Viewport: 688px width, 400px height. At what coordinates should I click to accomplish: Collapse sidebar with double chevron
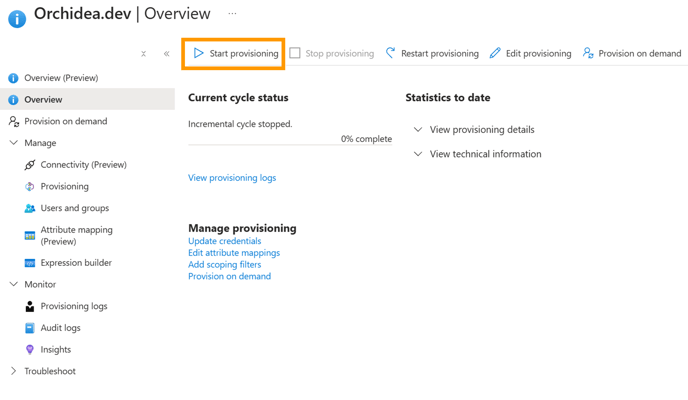pyautogui.click(x=166, y=54)
